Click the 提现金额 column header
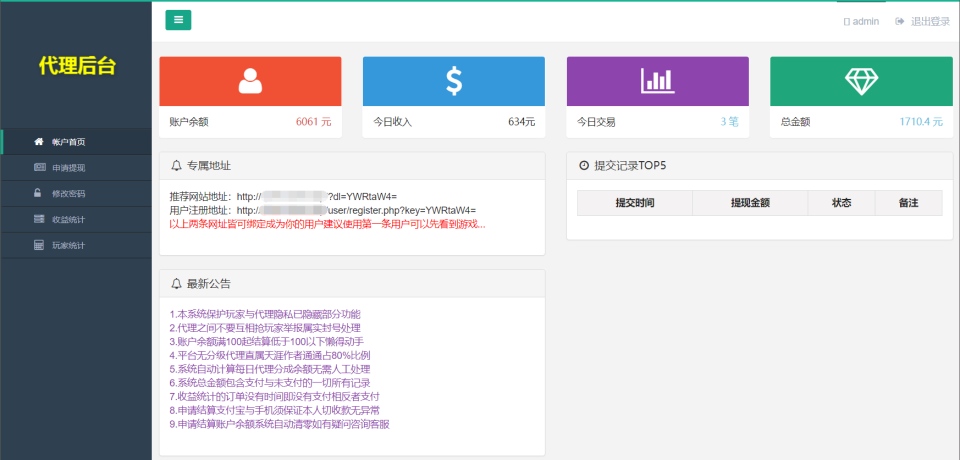Screen dimensions: 960x460 click(750, 203)
